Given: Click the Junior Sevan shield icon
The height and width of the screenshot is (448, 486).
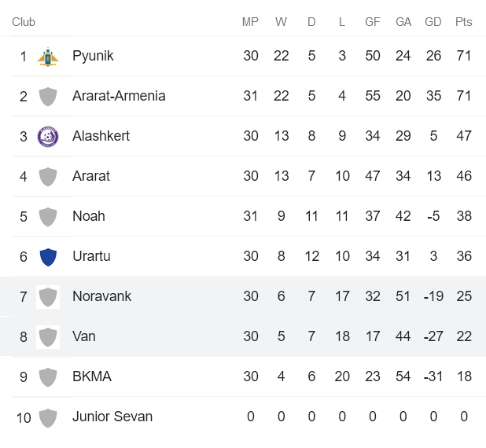Looking at the screenshot, I should (48, 417).
